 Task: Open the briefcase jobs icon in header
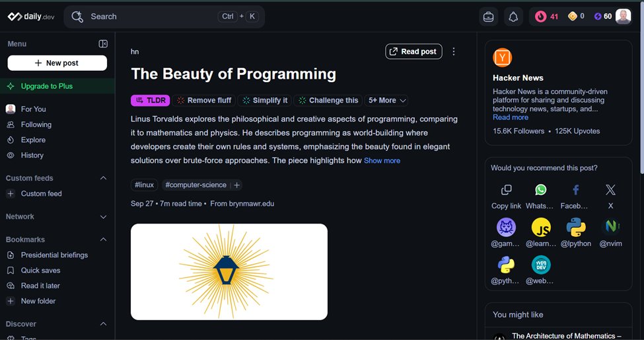pos(488,17)
